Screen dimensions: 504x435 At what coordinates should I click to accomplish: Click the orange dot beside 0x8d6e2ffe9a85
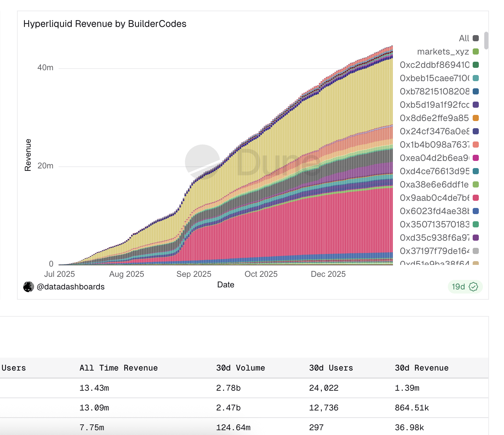(x=476, y=118)
